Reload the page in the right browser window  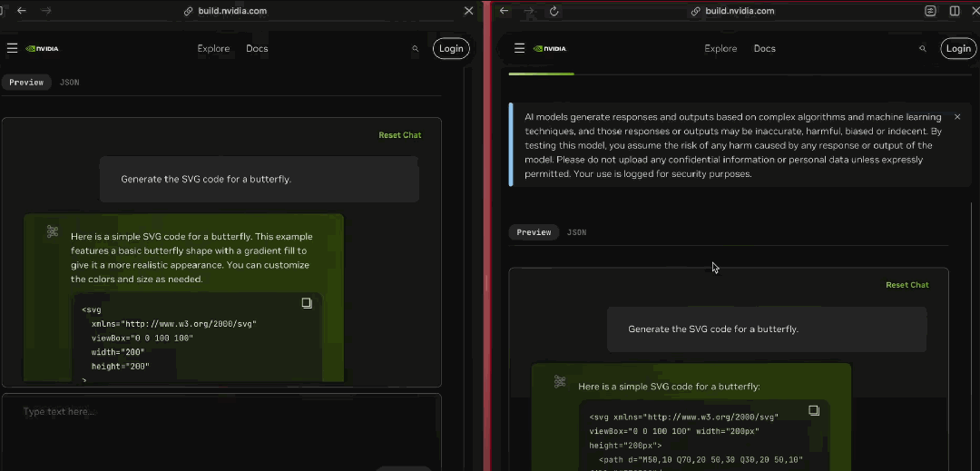pos(554,11)
